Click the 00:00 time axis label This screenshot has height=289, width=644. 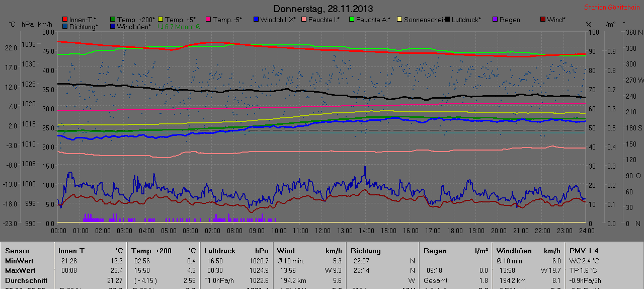click(x=59, y=231)
